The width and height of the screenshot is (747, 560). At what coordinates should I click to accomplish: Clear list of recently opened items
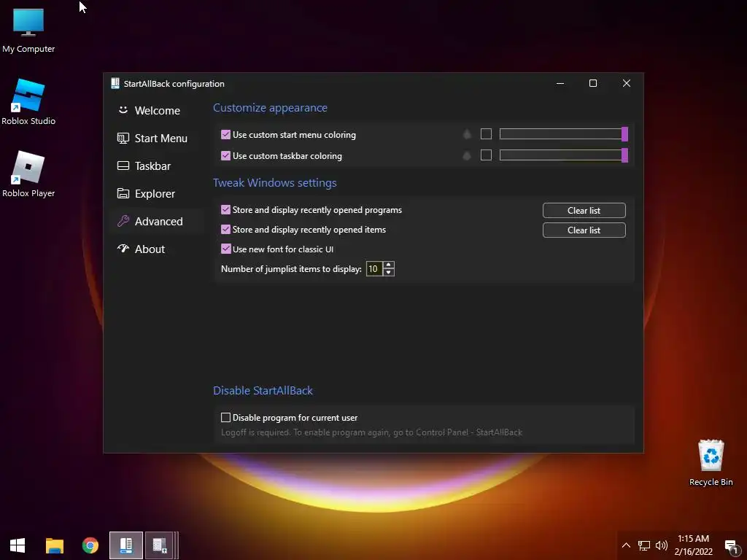[584, 230]
